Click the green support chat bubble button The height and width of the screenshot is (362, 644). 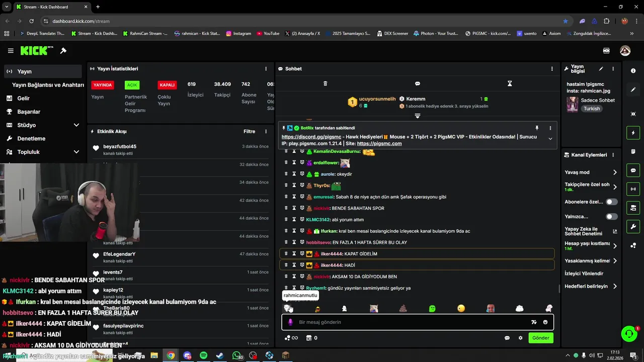(x=629, y=333)
